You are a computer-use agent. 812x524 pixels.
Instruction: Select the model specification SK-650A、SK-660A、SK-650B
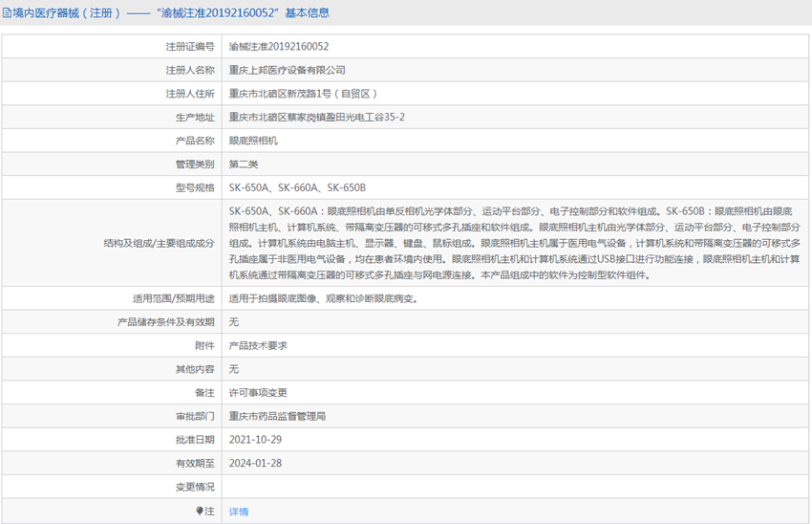[297, 187]
